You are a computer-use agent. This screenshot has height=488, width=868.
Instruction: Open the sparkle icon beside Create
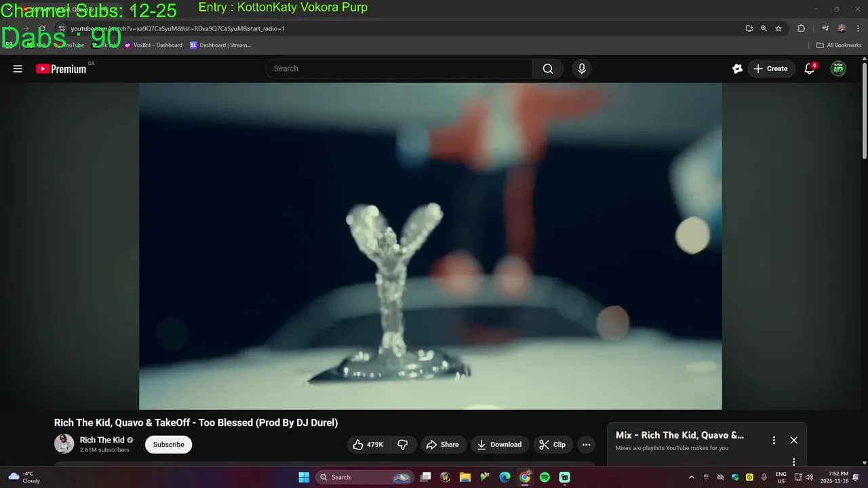click(x=737, y=68)
